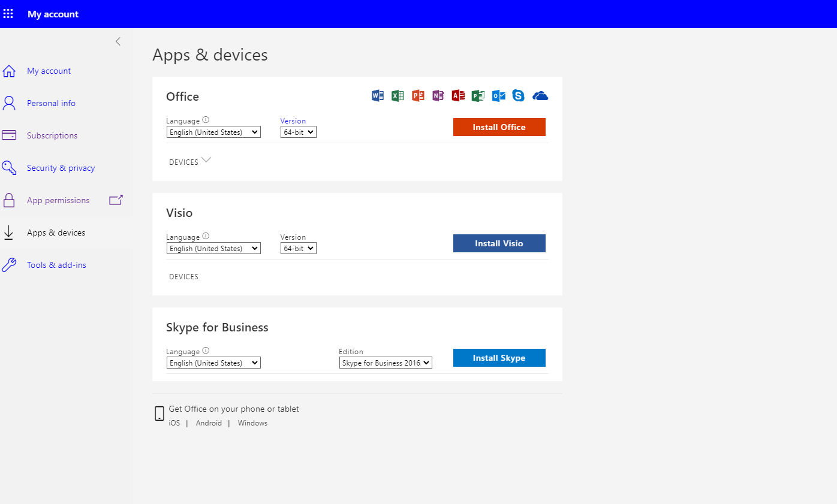Click the wrench icon for Tools & add-ins
The width and height of the screenshot is (837, 504).
pos(9,265)
